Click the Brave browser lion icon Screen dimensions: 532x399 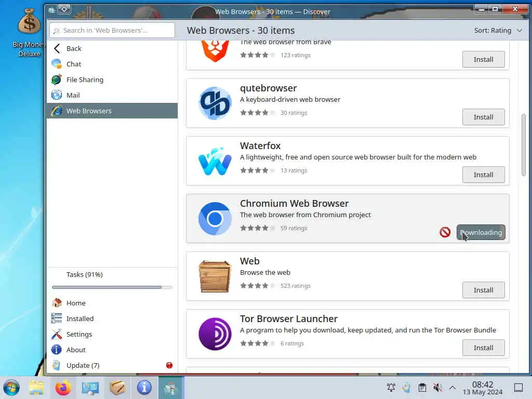pos(215,51)
